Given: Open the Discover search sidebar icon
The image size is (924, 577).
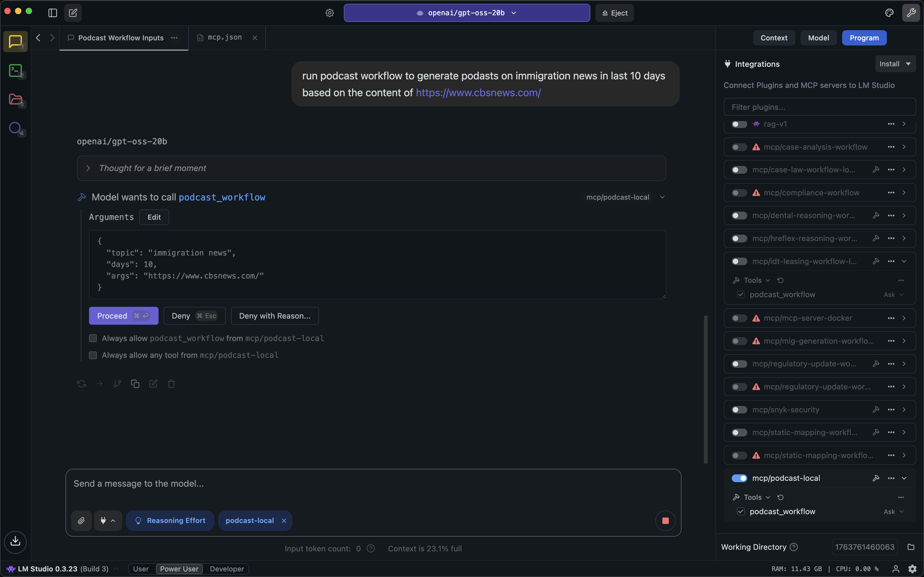Looking at the screenshot, I should pyautogui.click(x=15, y=128).
